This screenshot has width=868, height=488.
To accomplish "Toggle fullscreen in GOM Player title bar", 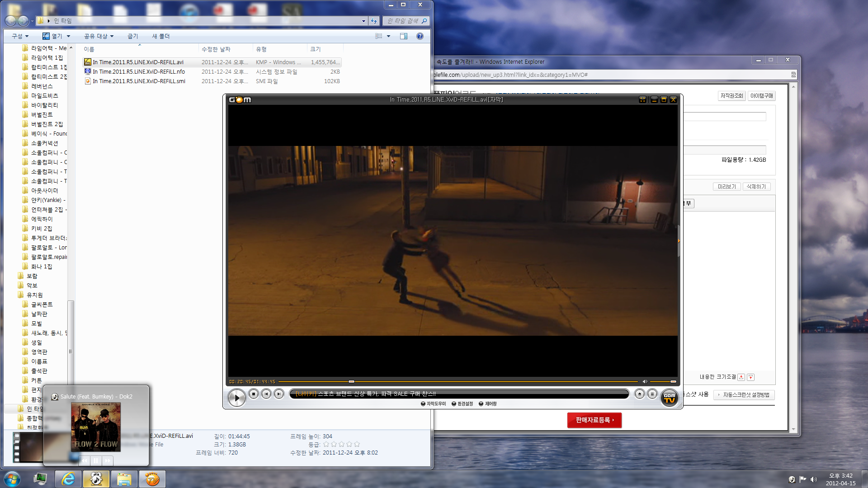I will 642,99.
